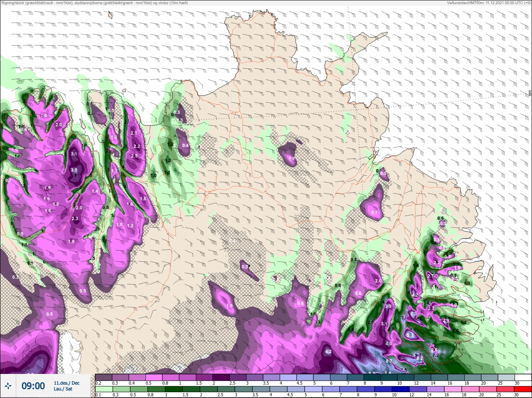532x398 pixels.
Task: Click the "8.7" precipitation value on map
Action: (389, 361)
